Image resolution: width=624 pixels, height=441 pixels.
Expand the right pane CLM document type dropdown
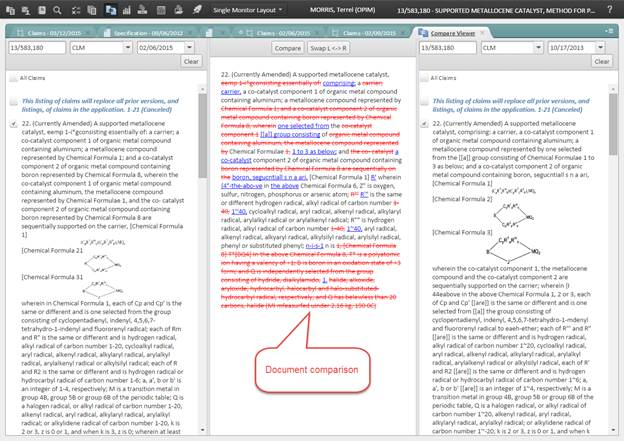coord(538,48)
